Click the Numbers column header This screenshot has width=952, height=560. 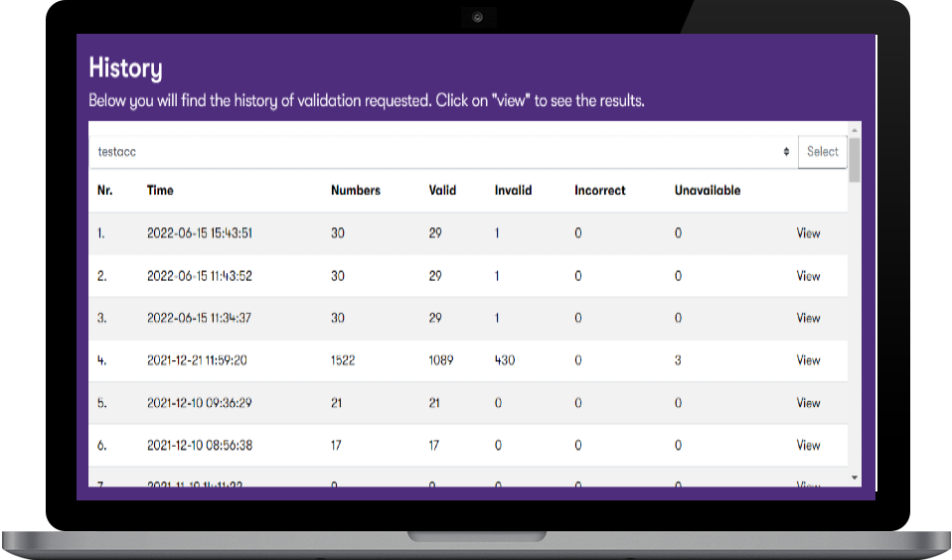(x=355, y=191)
